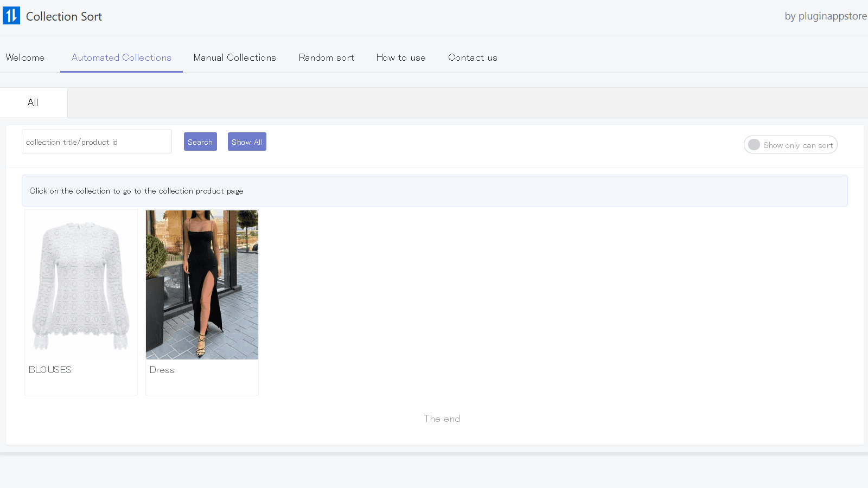Open the Contact us page
Screen dimensions: 868x488
pos(473,57)
